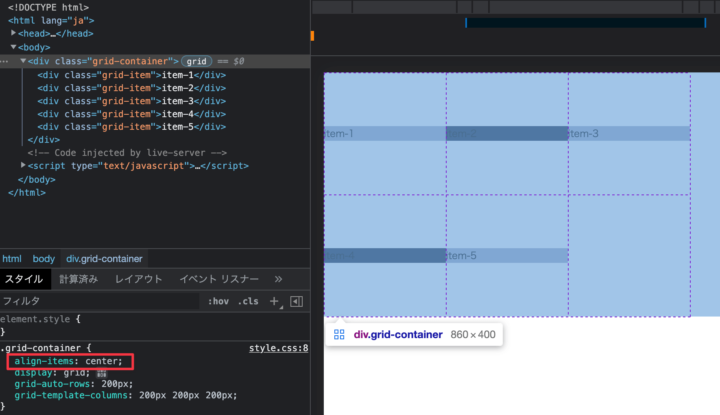The height and width of the screenshot is (415, 720).
Task: Select div.grid-container in the breadcrumb
Action: tap(104, 259)
